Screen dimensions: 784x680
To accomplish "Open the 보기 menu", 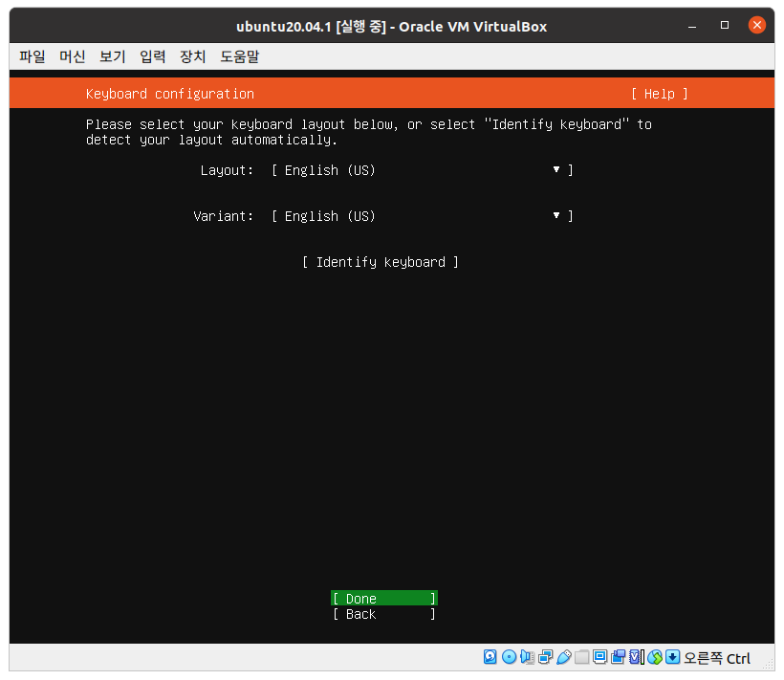I will 113,56.
